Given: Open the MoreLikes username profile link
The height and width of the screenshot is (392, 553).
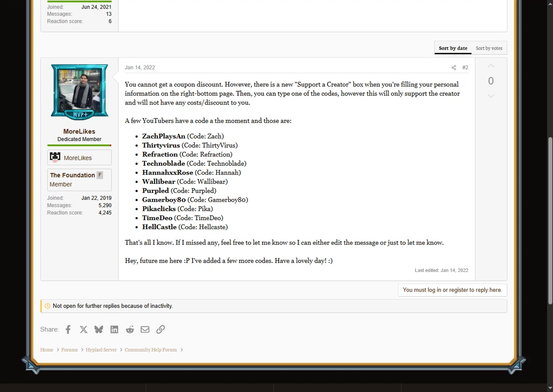Looking at the screenshot, I should [x=79, y=132].
